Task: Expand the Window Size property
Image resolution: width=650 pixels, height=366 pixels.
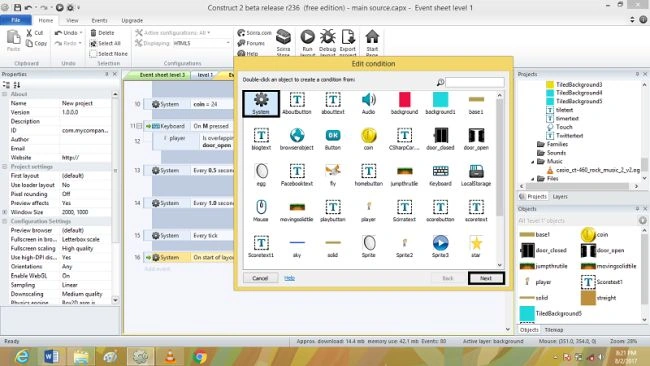Action: [x=5, y=212]
